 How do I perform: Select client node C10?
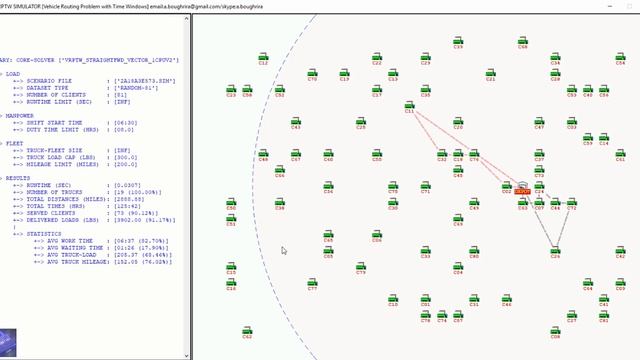click(x=393, y=300)
